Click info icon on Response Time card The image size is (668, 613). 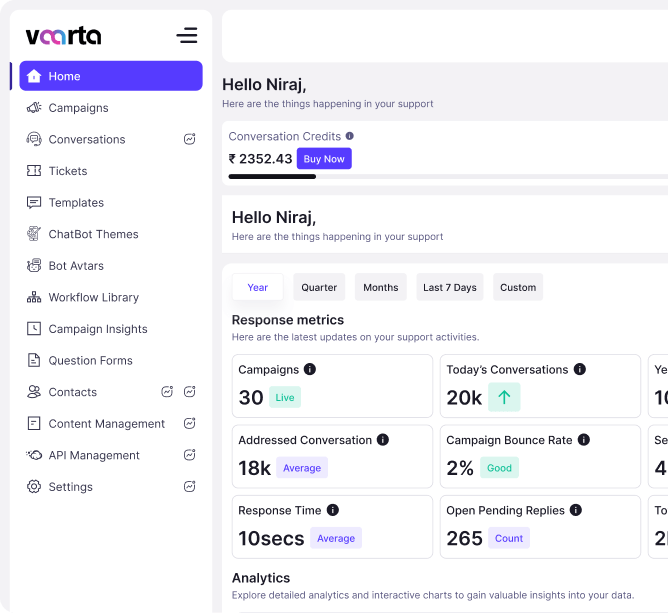(333, 509)
